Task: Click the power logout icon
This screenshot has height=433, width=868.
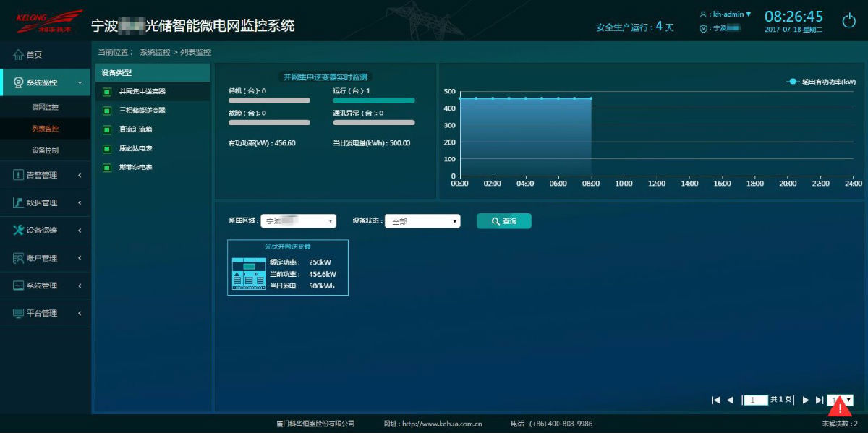Action: click(x=848, y=20)
